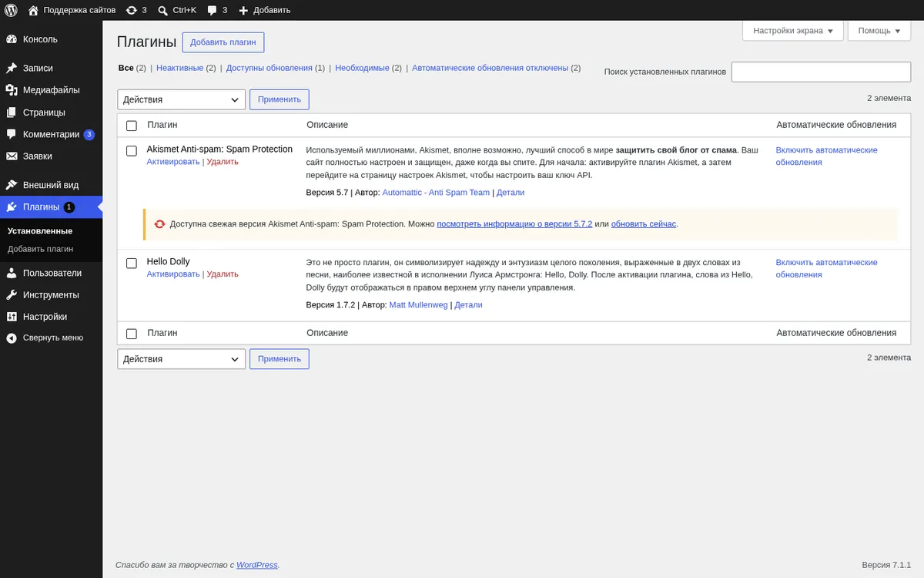Open the updates icon showing 3
Image resolution: width=924 pixels, height=578 pixels.
pos(131,10)
